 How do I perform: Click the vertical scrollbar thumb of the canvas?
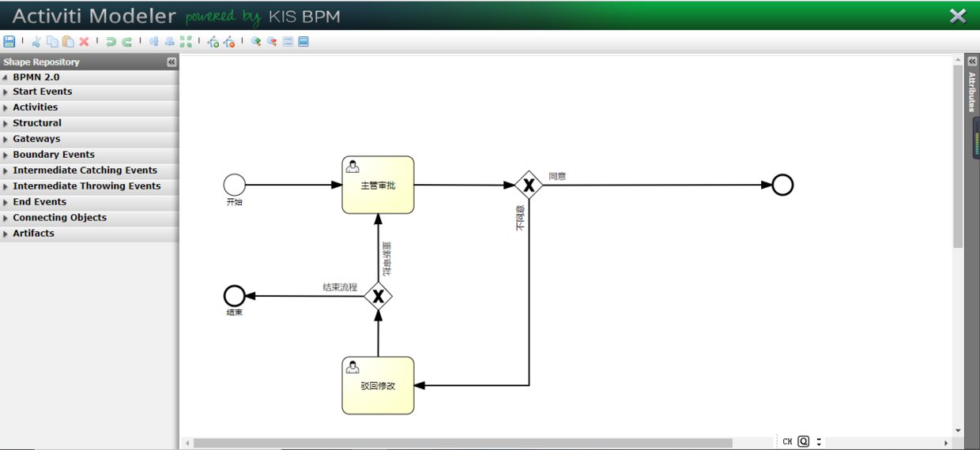(x=958, y=156)
